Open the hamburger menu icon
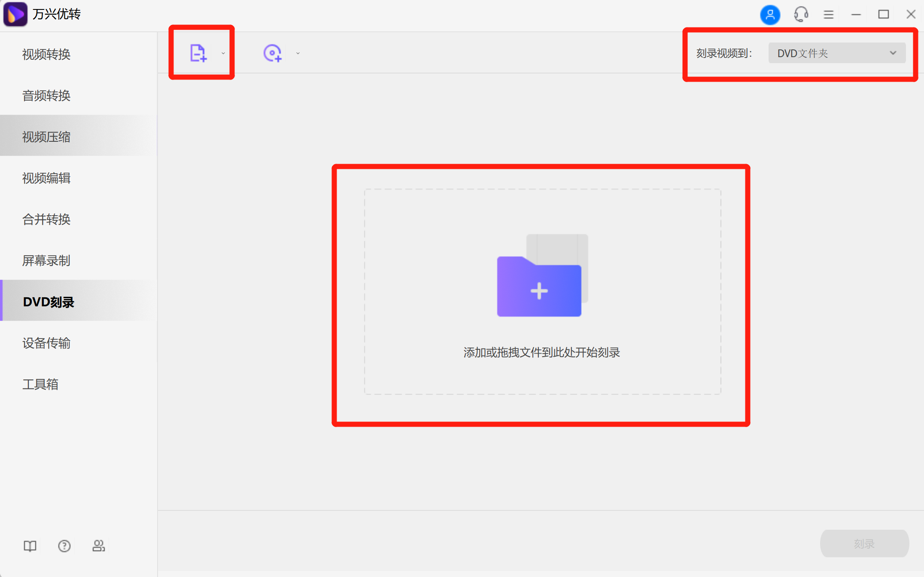 tap(829, 15)
